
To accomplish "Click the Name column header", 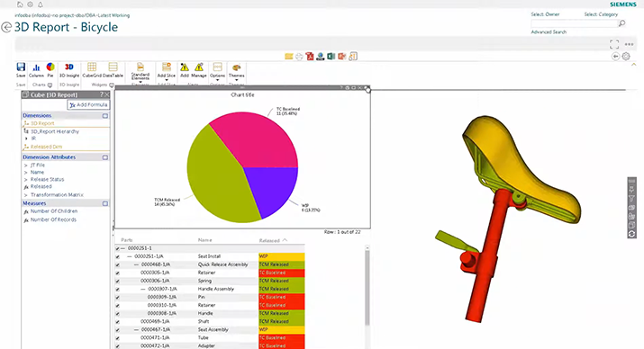I will (205, 240).
